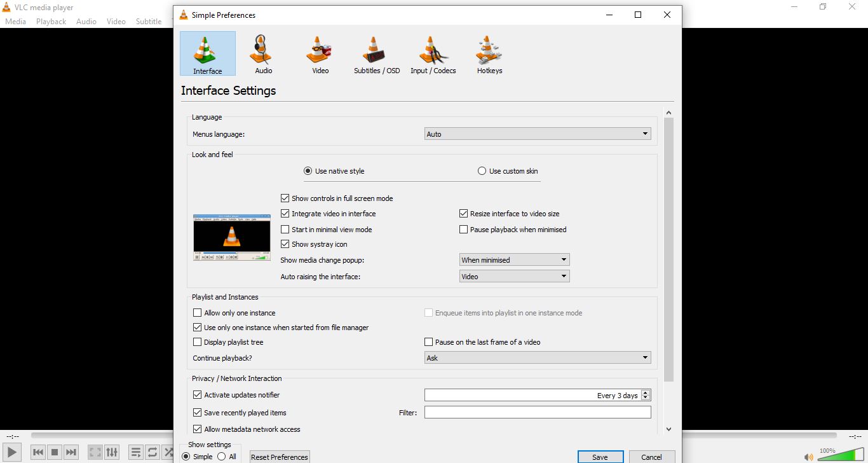Select the Use native style option
Screen dimensions: 868x463
click(334, 171)
